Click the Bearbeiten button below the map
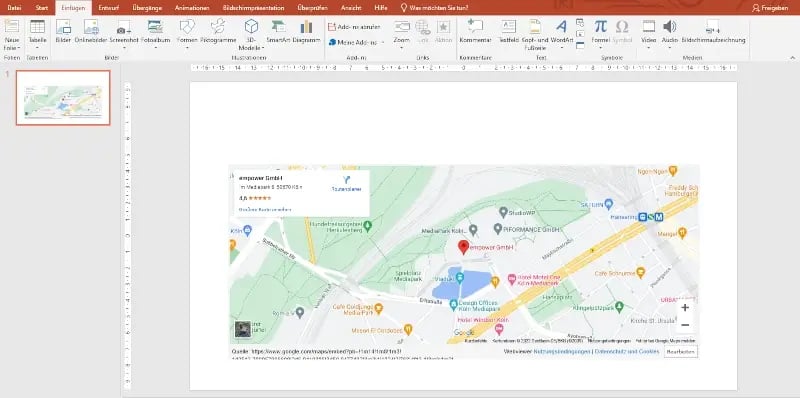 tap(681, 352)
